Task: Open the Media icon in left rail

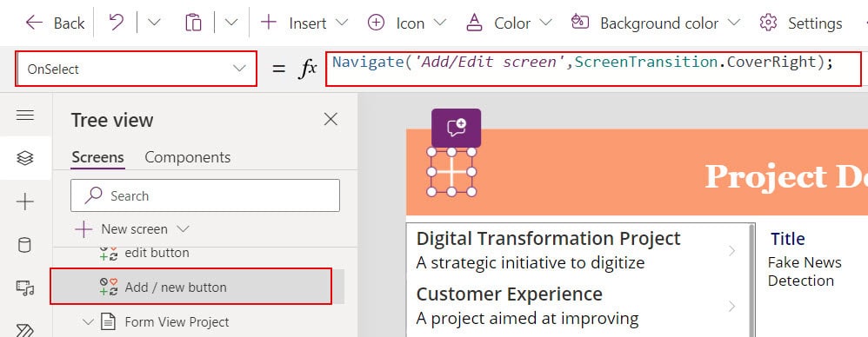Action: [x=25, y=287]
